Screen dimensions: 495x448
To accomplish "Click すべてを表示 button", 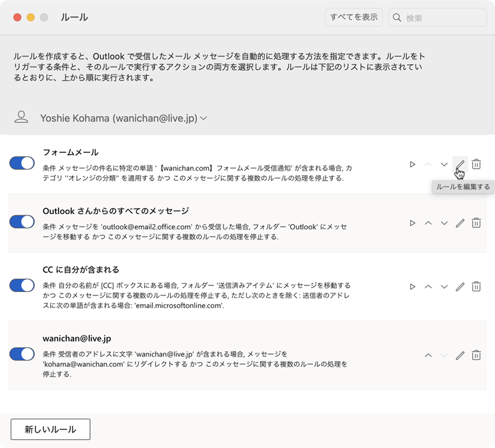I will [354, 17].
